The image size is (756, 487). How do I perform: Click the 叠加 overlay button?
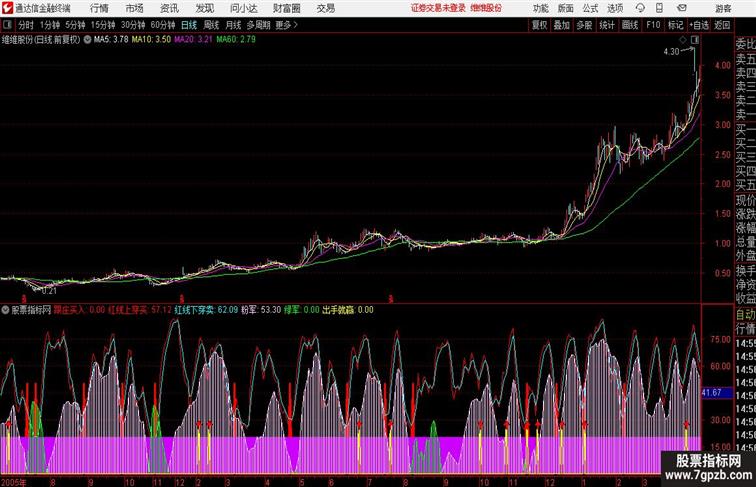(x=562, y=25)
